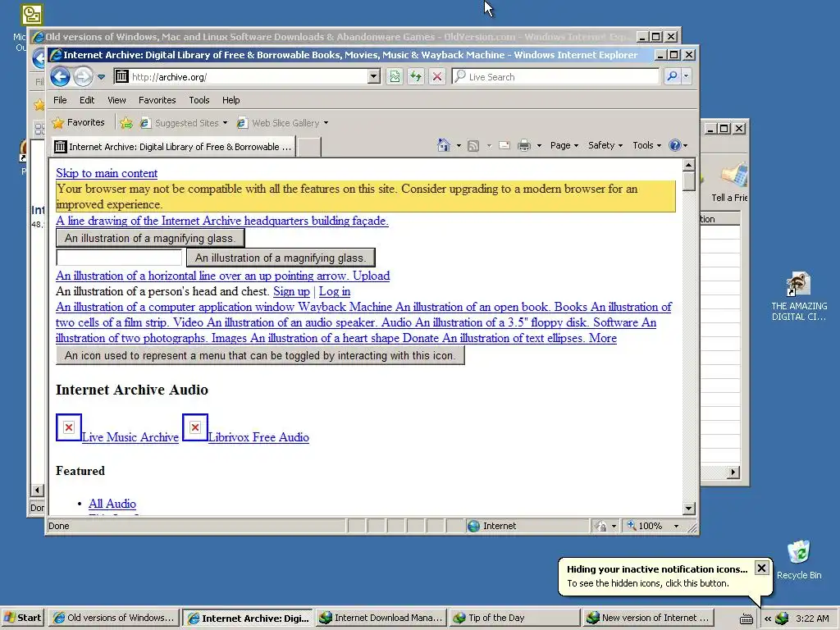Click into the Live Search box
The height and width of the screenshot is (630, 840).
point(555,76)
